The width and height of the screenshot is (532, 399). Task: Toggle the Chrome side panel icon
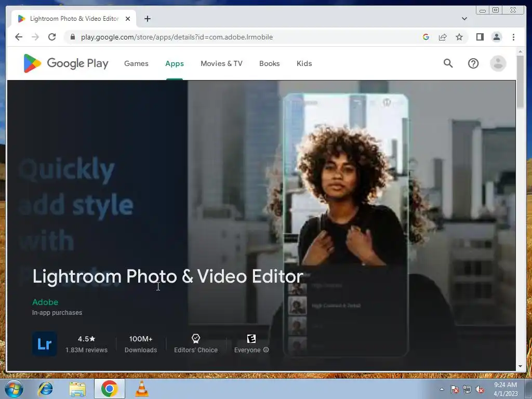coord(480,37)
